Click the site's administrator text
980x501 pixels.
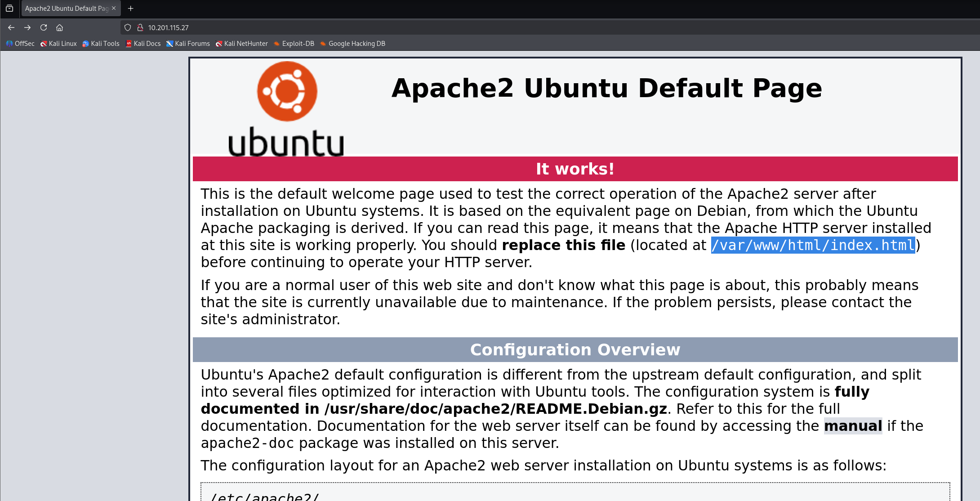pos(271,319)
